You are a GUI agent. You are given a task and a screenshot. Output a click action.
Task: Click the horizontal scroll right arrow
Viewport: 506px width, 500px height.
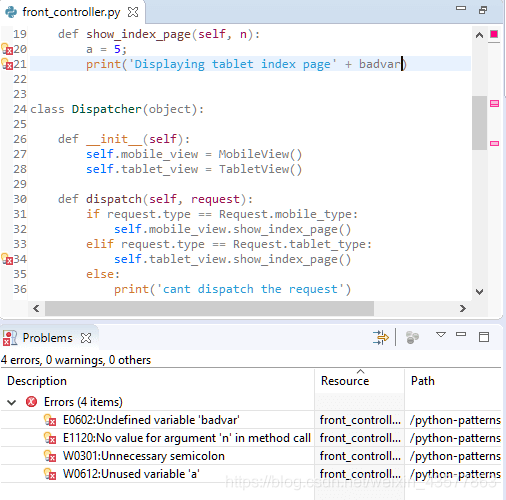click(x=463, y=308)
